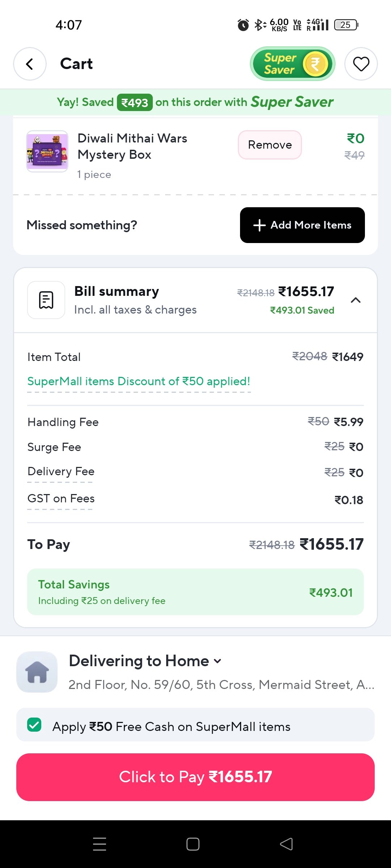The height and width of the screenshot is (868, 391).
Task: Tap the Delivery Fee info label
Action: pos(61,472)
